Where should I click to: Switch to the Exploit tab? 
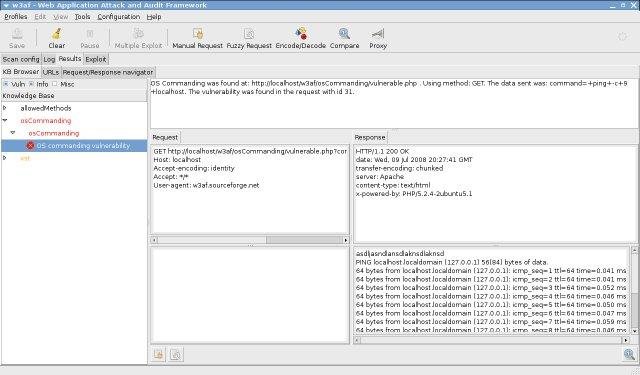tap(96, 59)
